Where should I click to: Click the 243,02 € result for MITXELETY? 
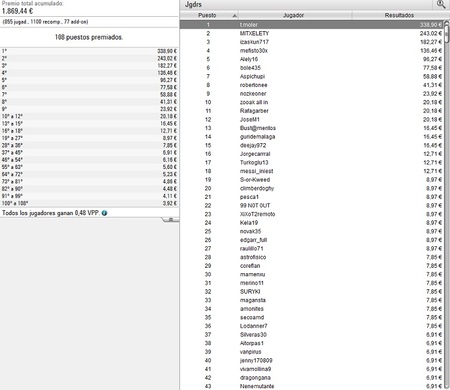click(431, 33)
